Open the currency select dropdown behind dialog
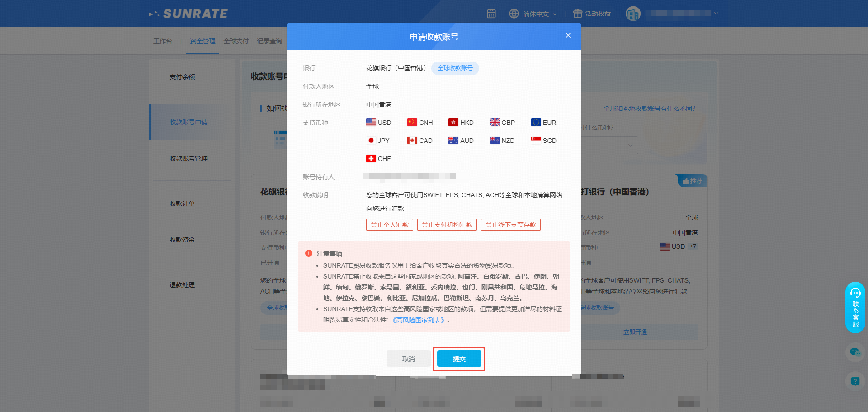Image resolution: width=868 pixels, height=412 pixels. click(630, 145)
